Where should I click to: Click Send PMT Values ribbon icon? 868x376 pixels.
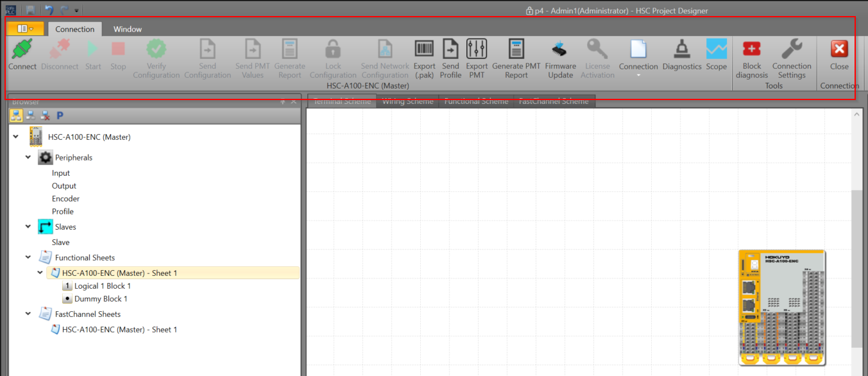coord(253,49)
